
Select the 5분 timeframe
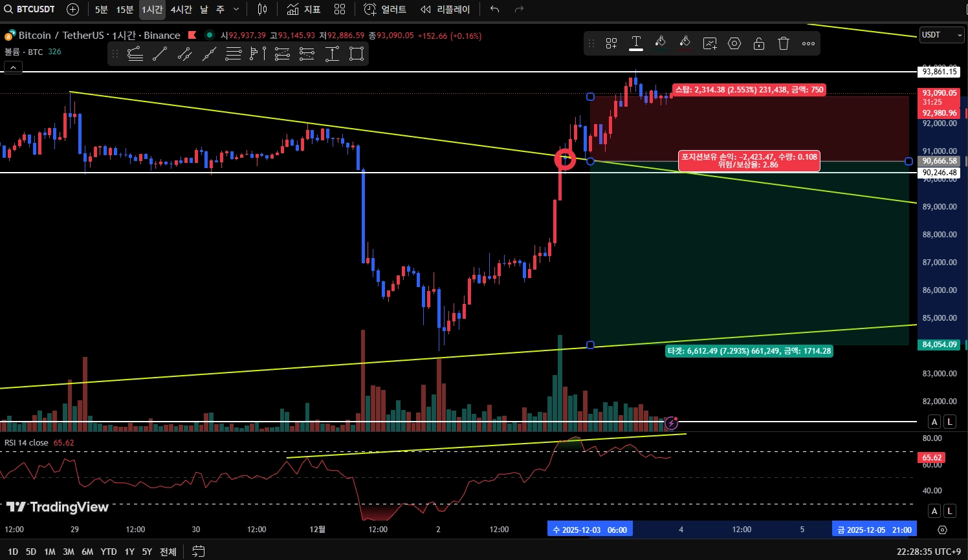click(102, 9)
